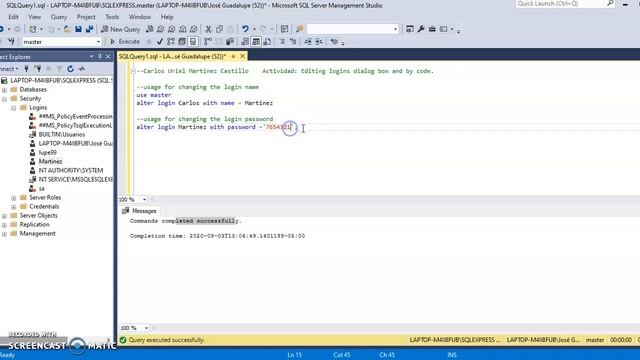Run the query with Execute
This screenshot has height=360, width=640.
(x=125, y=42)
